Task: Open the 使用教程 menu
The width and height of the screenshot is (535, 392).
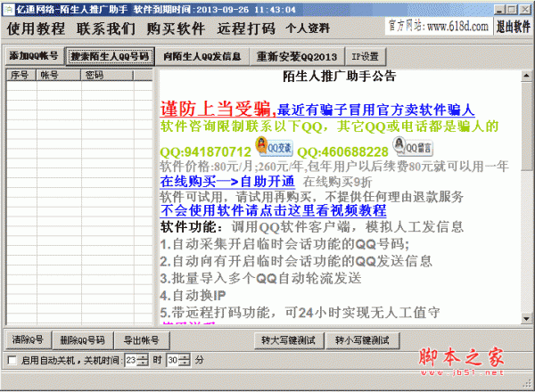Action: [x=36, y=29]
